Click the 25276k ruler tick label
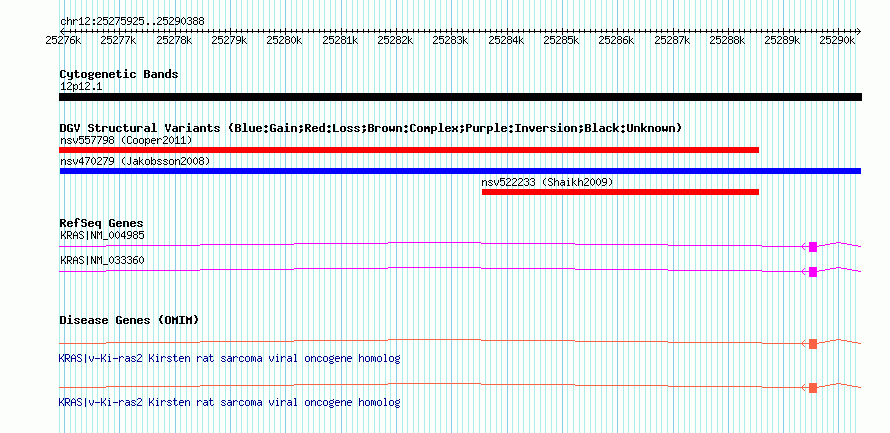 click(64, 40)
